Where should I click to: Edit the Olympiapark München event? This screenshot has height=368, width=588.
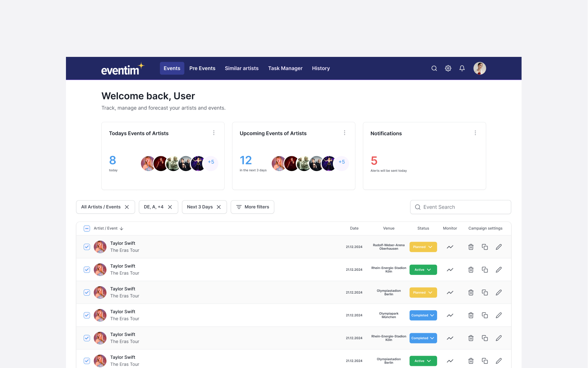pyautogui.click(x=499, y=315)
